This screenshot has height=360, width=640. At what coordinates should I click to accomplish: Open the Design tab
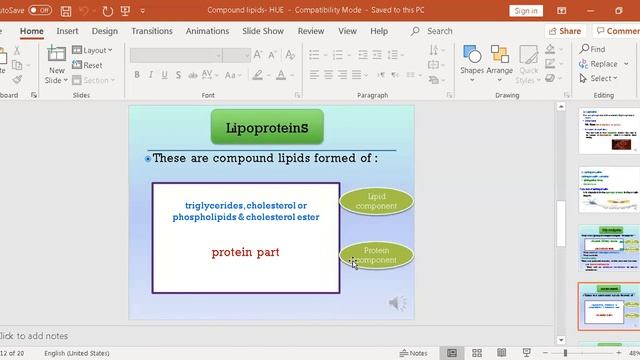coord(104,31)
